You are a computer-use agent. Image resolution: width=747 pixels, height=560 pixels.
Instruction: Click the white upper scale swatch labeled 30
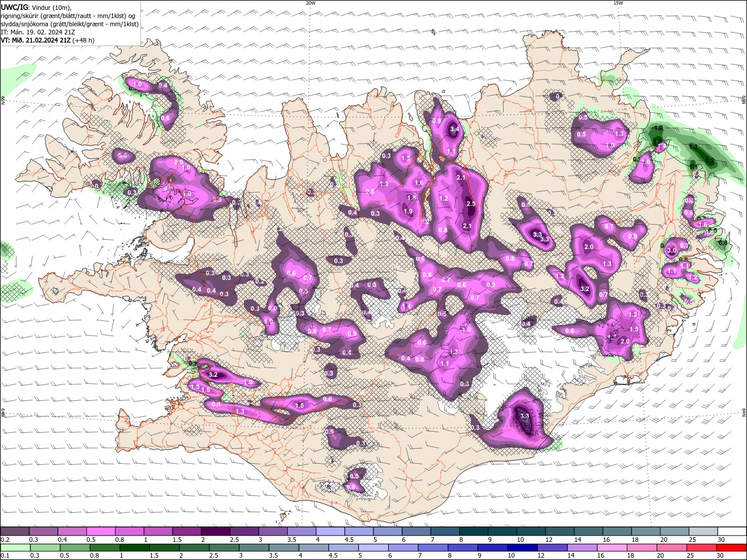(x=732, y=531)
